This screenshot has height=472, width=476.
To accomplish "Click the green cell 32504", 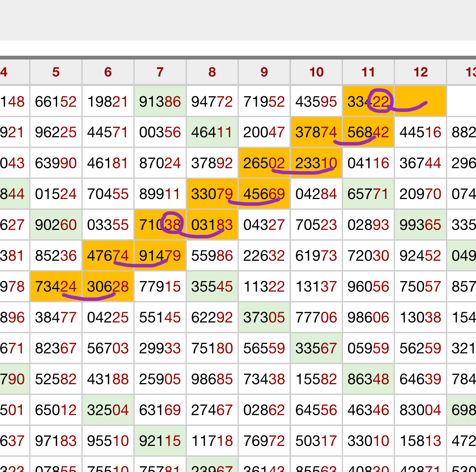I will click(108, 410).
